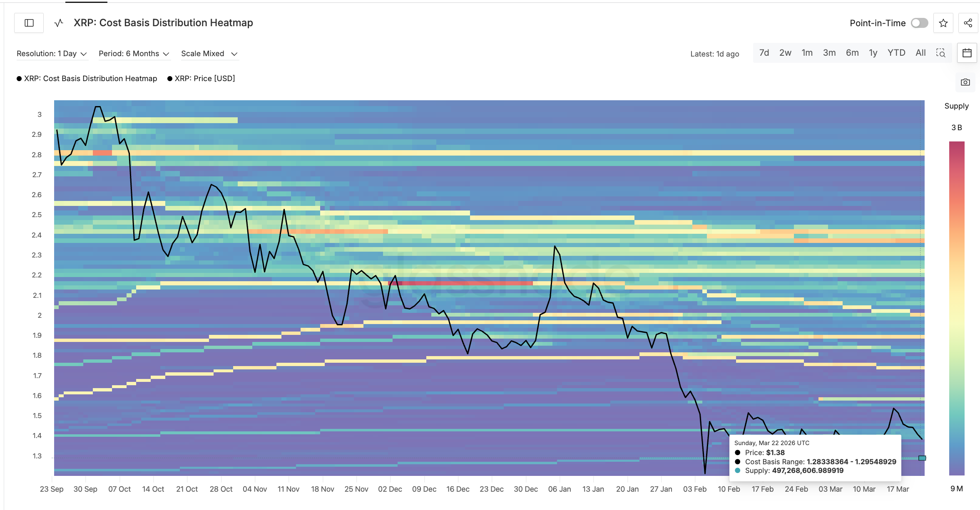Open the Resolution: 1 Day dropdown

coord(52,54)
